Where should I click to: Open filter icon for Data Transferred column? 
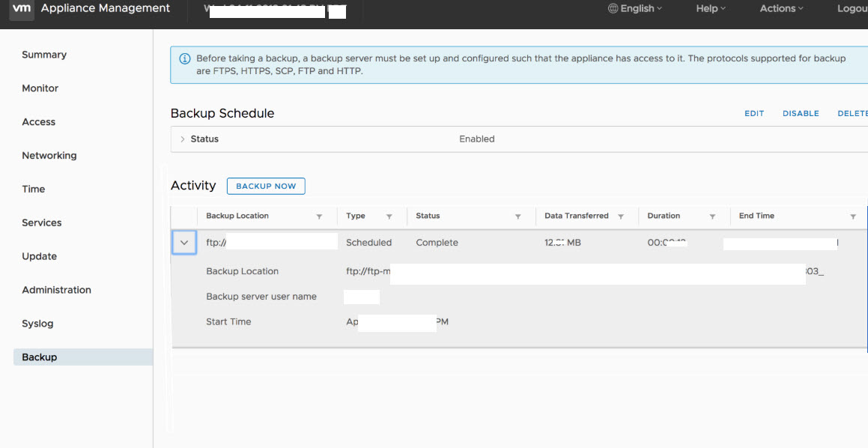620,217
